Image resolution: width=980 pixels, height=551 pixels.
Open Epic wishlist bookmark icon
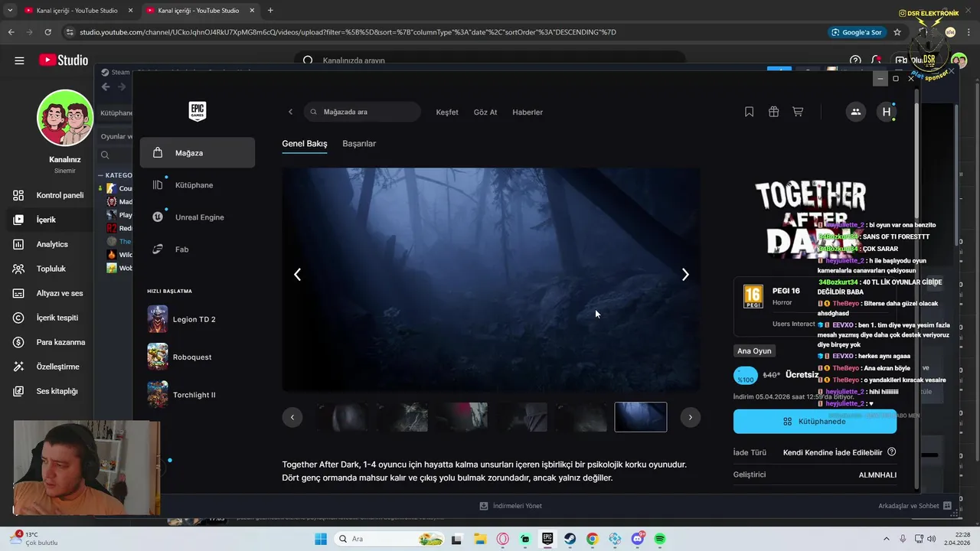pos(750,112)
